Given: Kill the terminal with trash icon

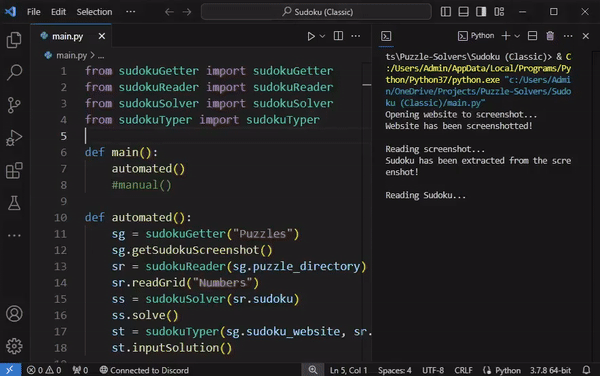Looking at the screenshot, I should click(550, 36).
